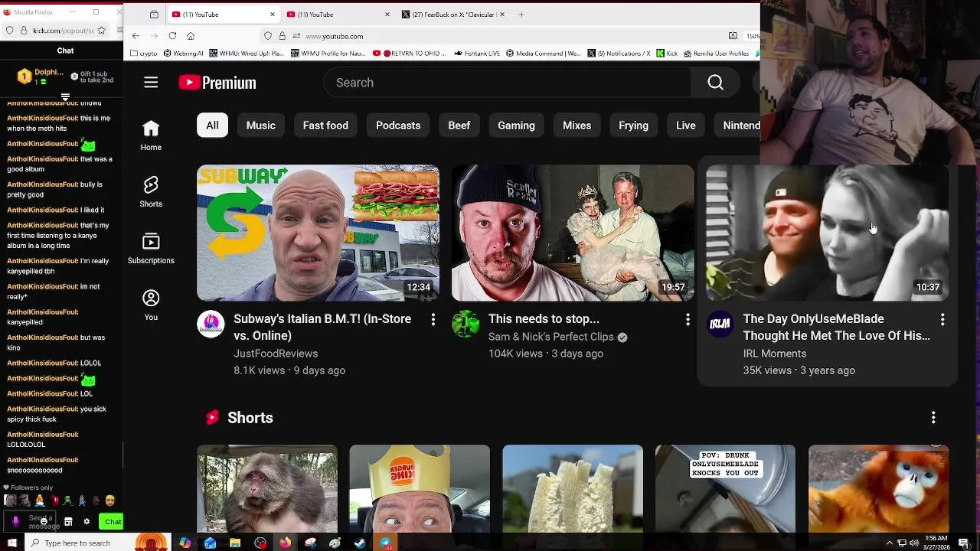The height and width of the screenshot is (551, 980).
Task: Select the Frying filter chip
Action: (633, 126)
